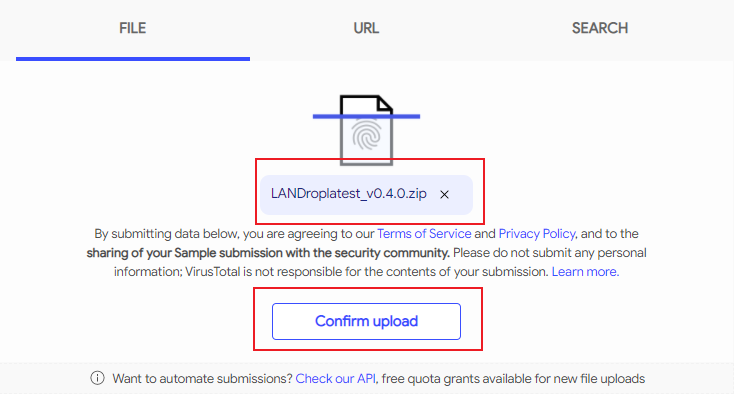This screenshot has height=396, width=736.
Task: Click the bold Sample submission sharing notice
Action: 268,253
